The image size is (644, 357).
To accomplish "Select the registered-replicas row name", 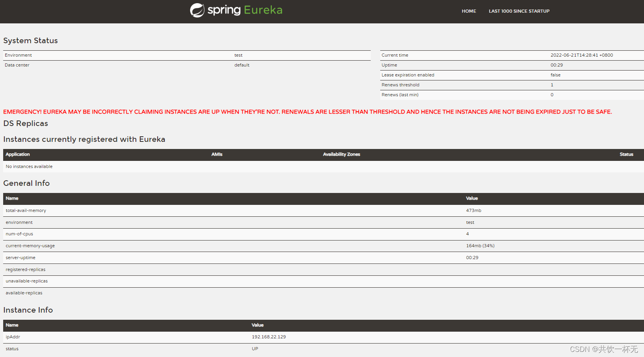I will tap(25, 269).
